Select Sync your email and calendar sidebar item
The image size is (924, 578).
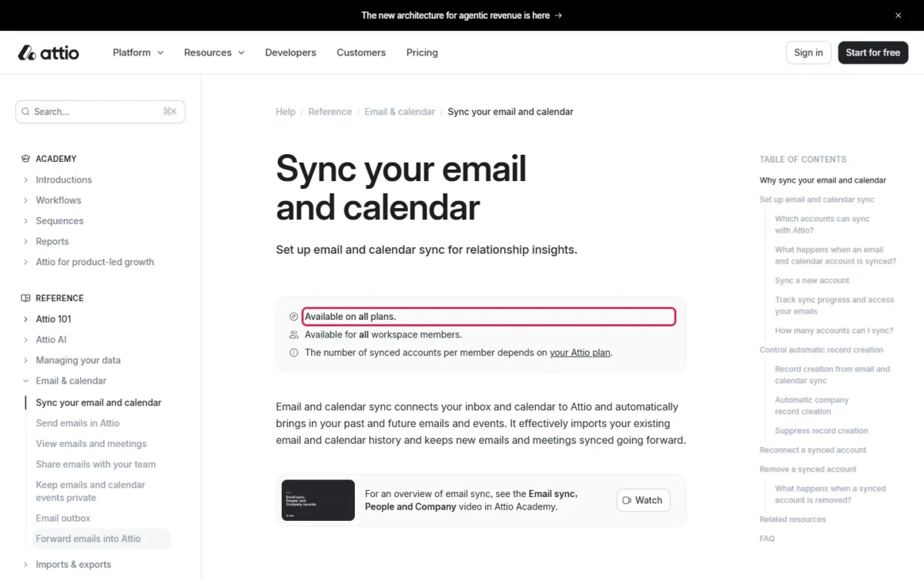coord(99,402)
